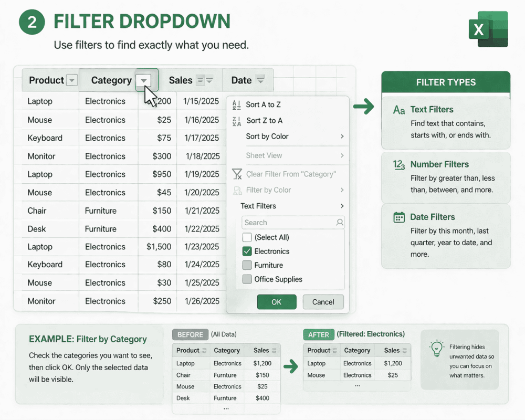Screen dimensions: 525x420
Task: Click the Excel logo in the corner
Action: (x=488, y=30)
